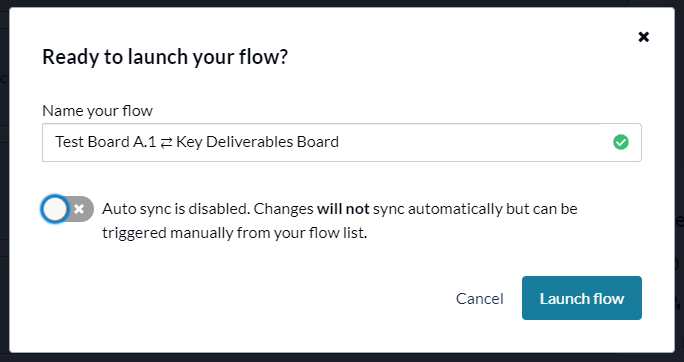This screenshot has width=684, height=362.
Task: Place cursor on "Test Board A.1" text
Action: click(x=105, y=142)
